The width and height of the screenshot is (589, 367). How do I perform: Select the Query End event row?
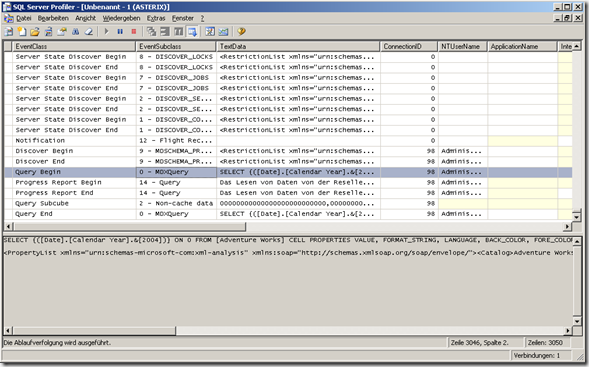pos(288,214)
